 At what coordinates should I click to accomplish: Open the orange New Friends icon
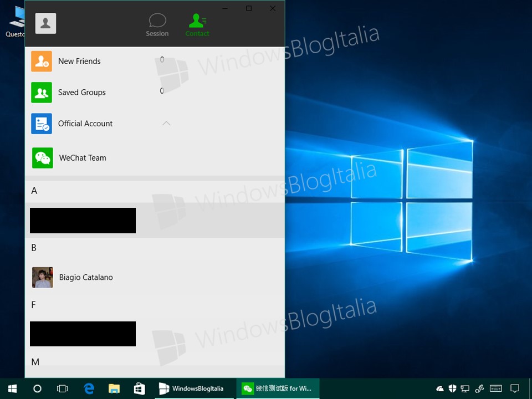(42, 61)
